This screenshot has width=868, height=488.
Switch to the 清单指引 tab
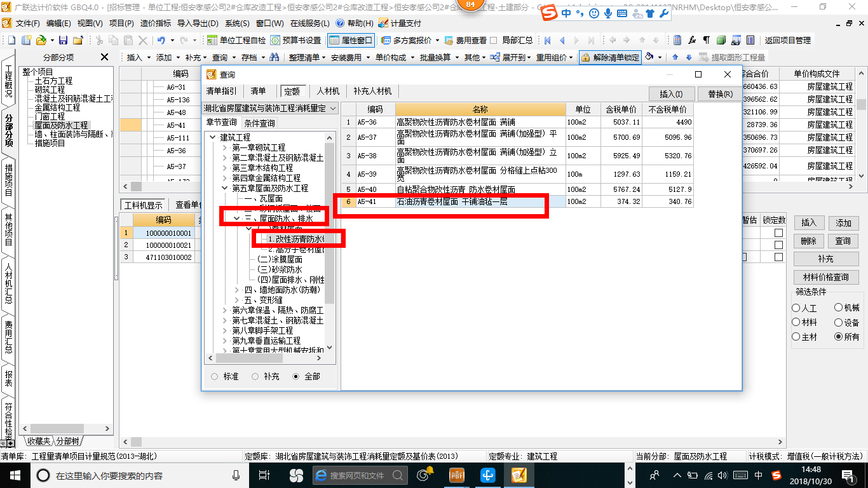coord(221,91)
